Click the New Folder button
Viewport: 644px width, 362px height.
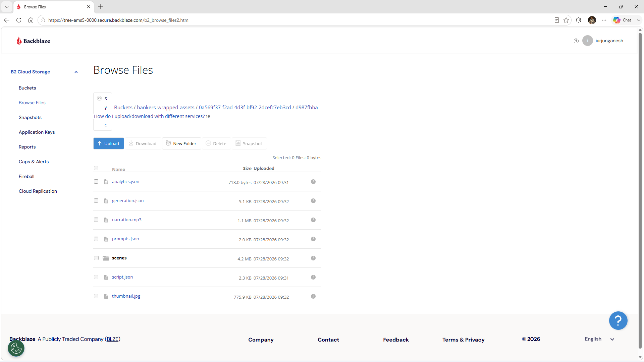[181, 143]
